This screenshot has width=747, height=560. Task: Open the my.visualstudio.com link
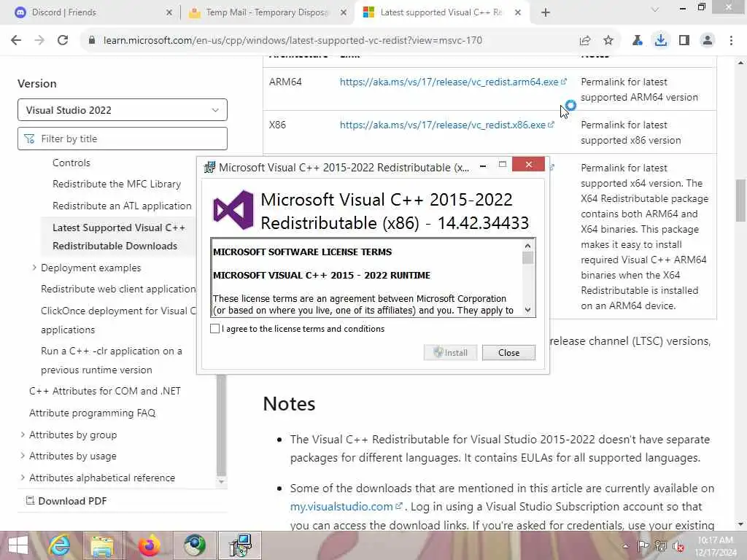coord(347,506)
